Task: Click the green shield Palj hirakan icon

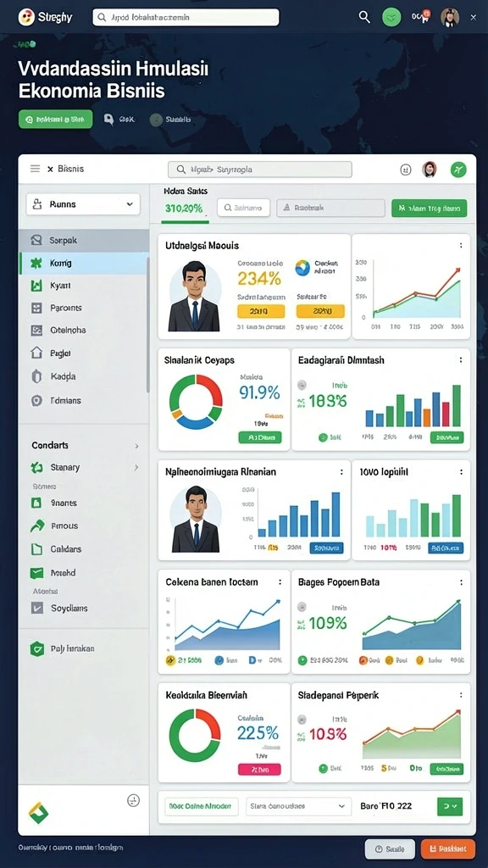Action: coord(37,648)
